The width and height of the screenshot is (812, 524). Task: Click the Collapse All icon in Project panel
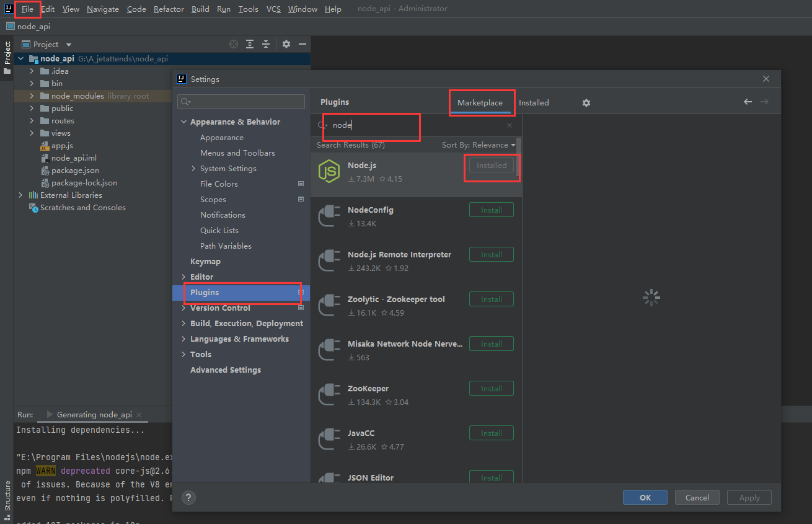pyautogui.click(x=266, y=44)
